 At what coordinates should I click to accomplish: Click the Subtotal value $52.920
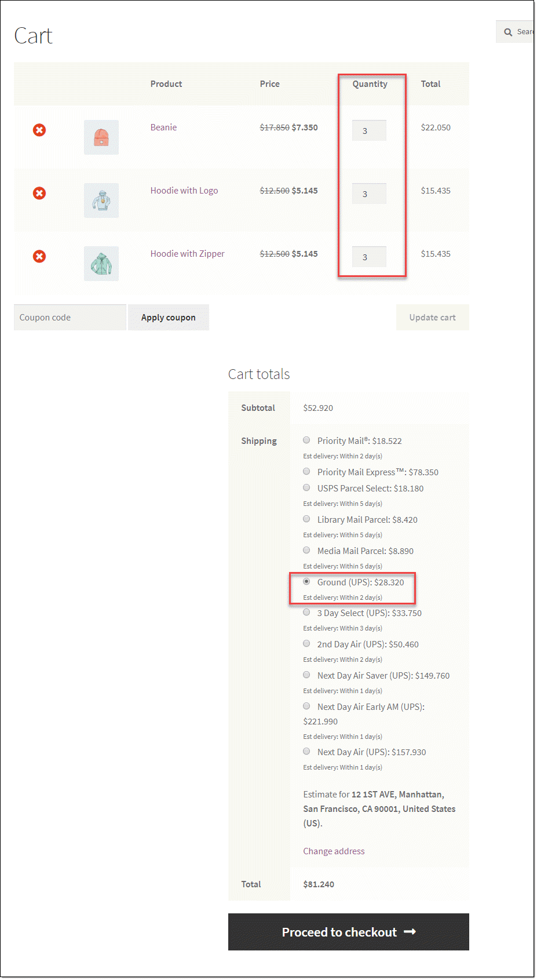point(318,408)
